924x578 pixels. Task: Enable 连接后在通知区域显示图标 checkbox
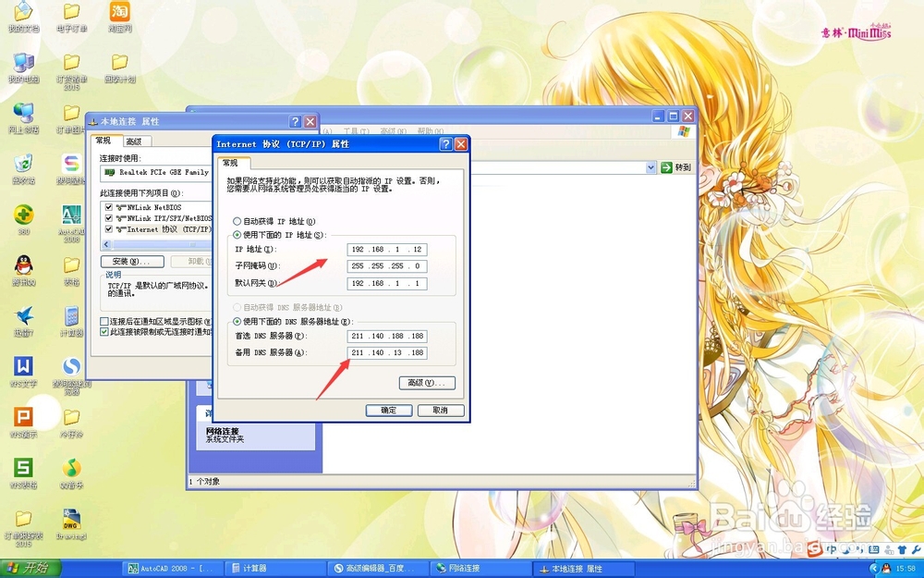(104, 322)
